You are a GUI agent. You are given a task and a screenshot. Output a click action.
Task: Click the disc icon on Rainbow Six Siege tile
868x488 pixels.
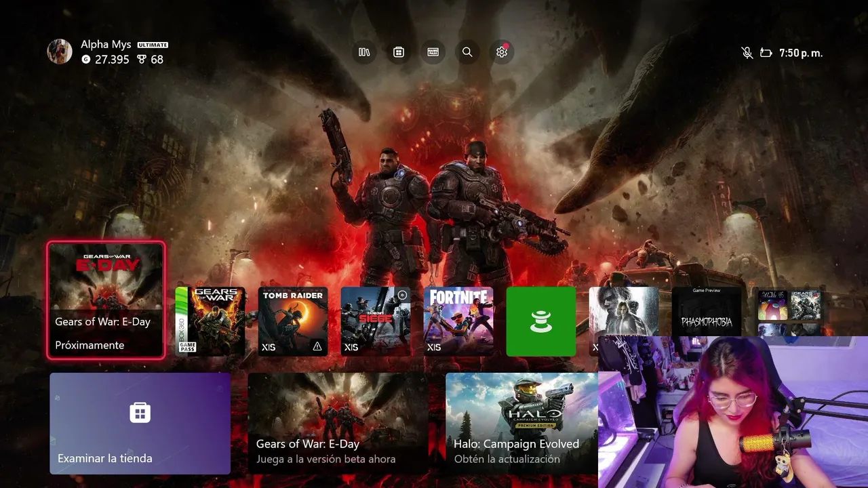(x=402, y=295)
